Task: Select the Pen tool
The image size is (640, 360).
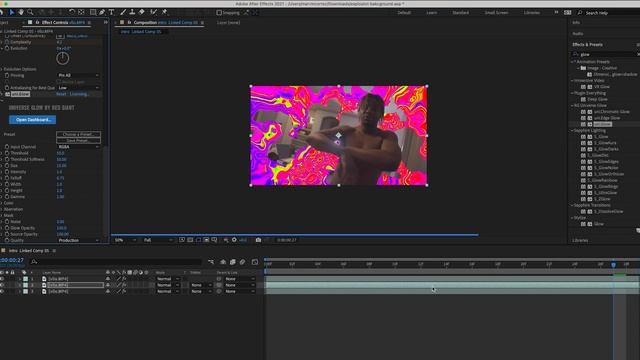Action: [102, 13]
